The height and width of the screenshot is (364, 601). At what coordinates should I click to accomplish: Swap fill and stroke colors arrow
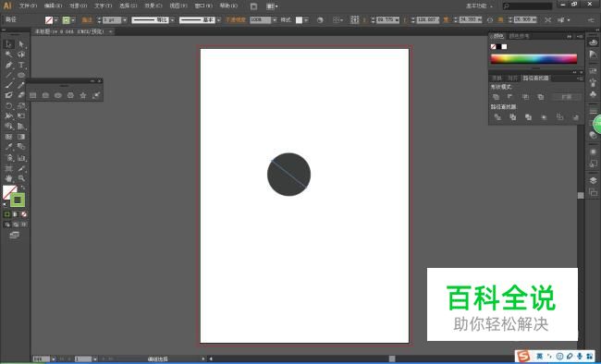(23, 188)
